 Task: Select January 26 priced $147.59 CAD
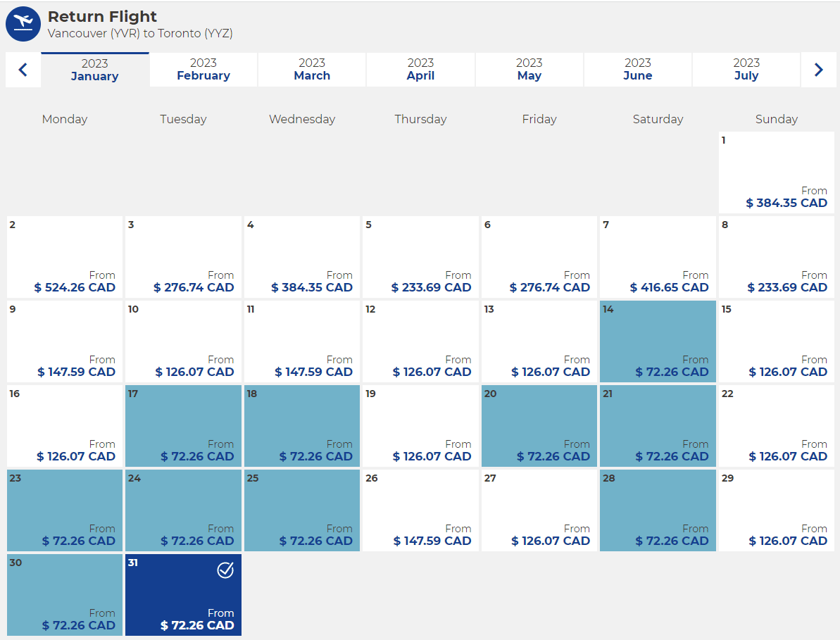point(420,510)
